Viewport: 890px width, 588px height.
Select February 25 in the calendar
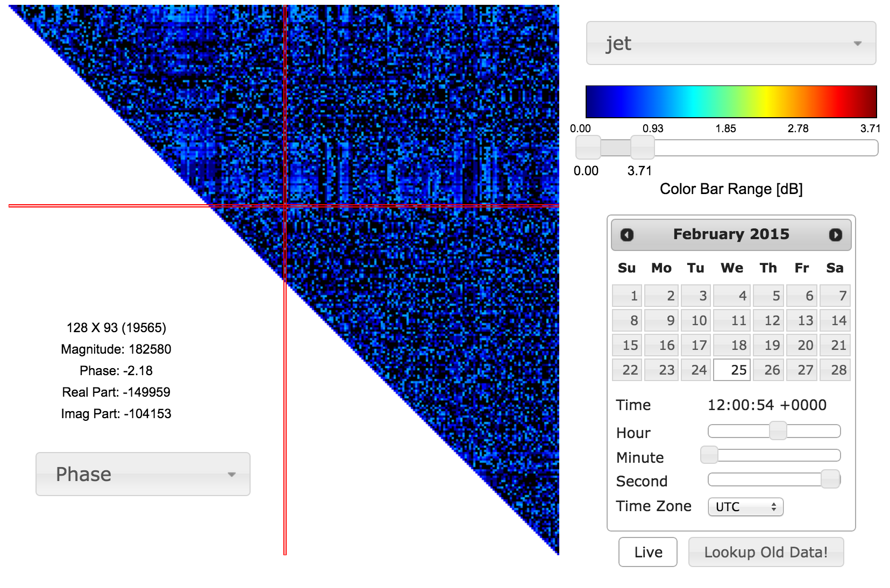tap(732, 370)
